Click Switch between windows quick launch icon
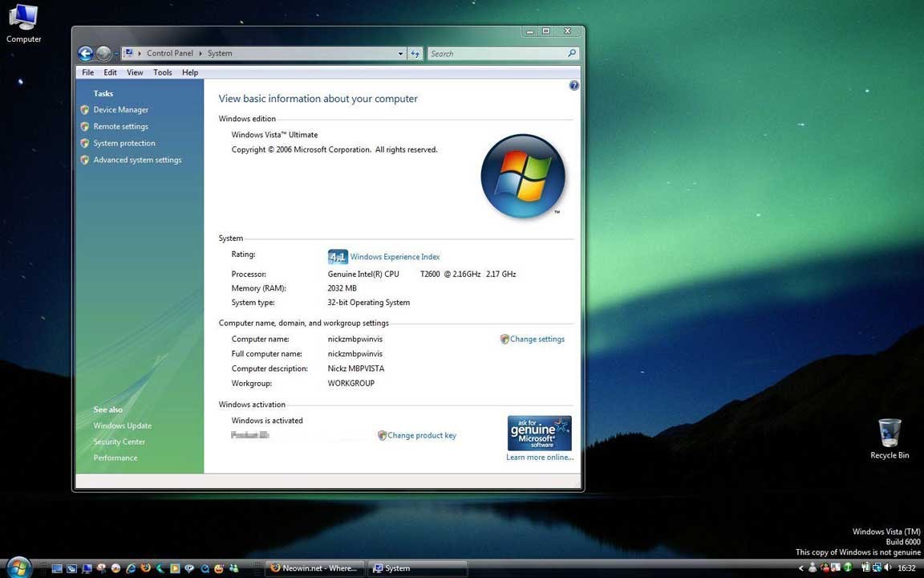 (71, 568)
